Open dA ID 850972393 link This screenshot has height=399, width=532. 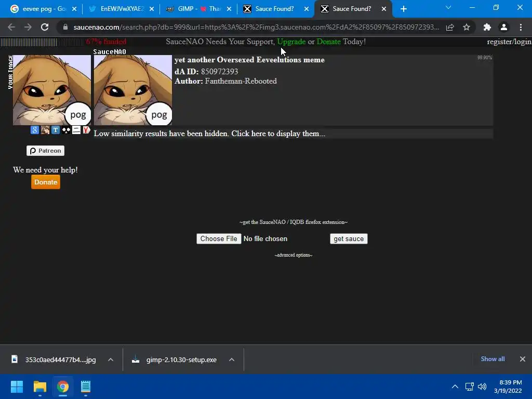click(x=219, y=72)
